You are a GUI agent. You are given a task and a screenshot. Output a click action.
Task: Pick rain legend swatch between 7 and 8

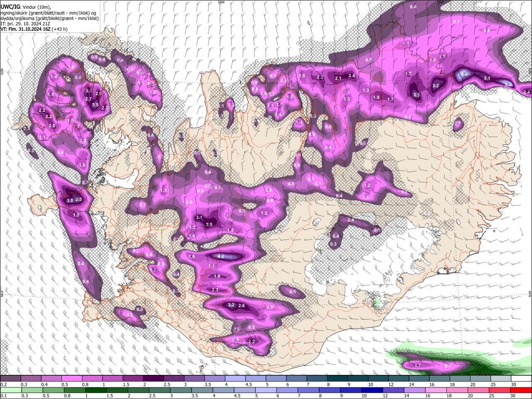tap(308, 390)
